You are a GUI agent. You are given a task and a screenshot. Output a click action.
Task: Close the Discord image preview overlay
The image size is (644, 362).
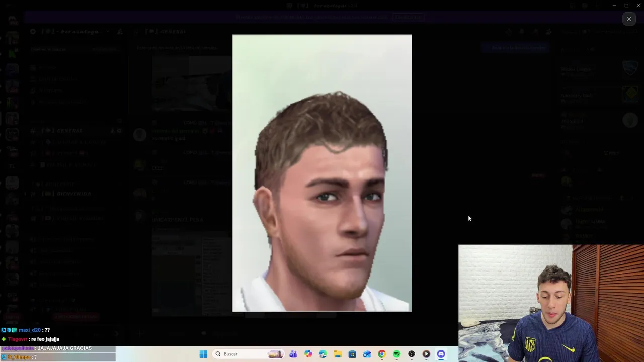click(629, 19)
